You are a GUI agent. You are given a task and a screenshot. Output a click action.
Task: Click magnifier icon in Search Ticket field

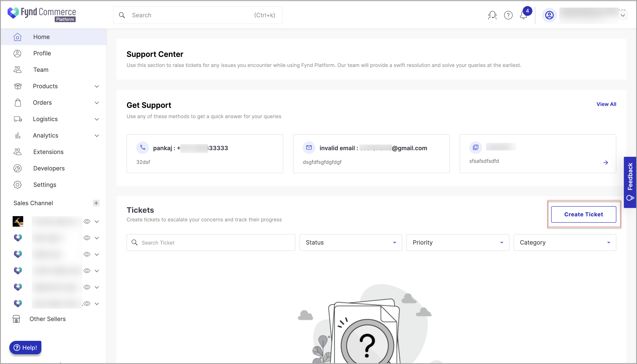(134, 242)
